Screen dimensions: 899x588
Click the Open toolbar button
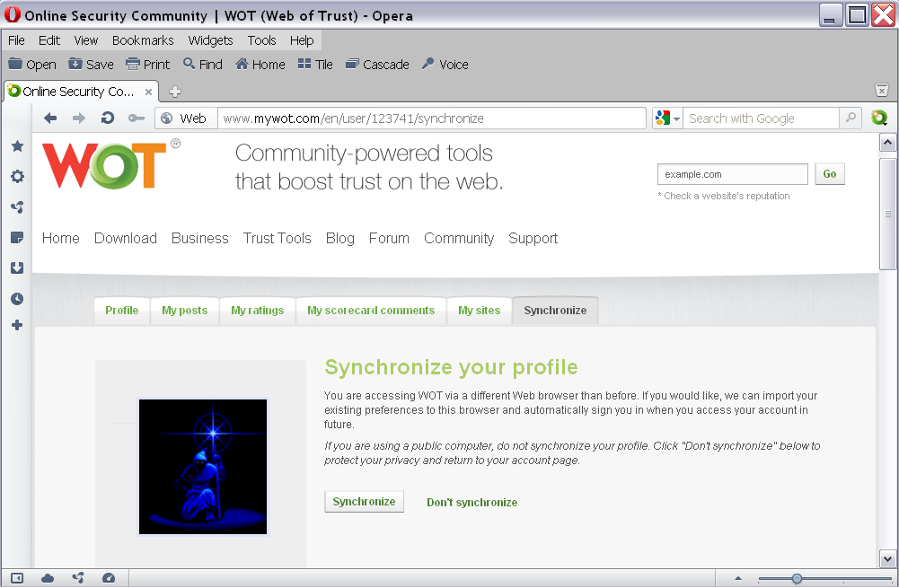pyautogui.click(x=32, y=65)
